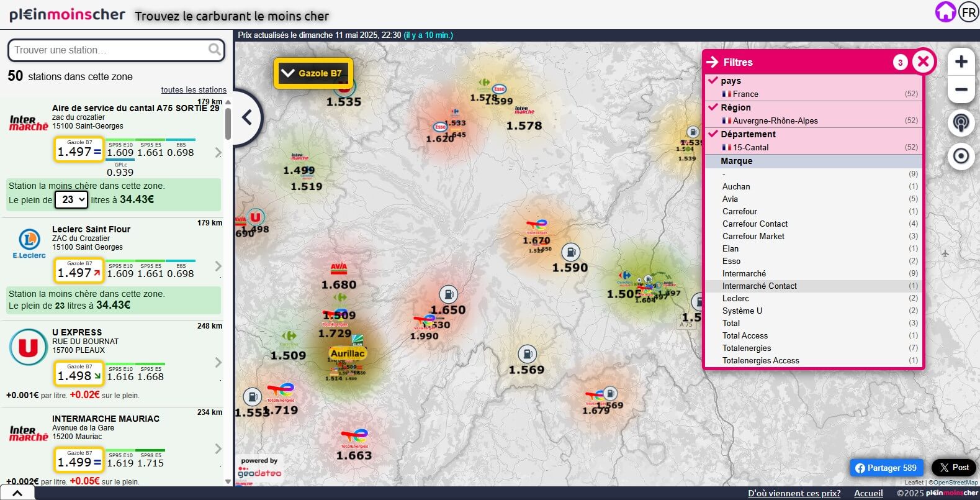Click the Facebook Partager 589 button
This screenshot has height=500, width=980.
click(886, 468)
